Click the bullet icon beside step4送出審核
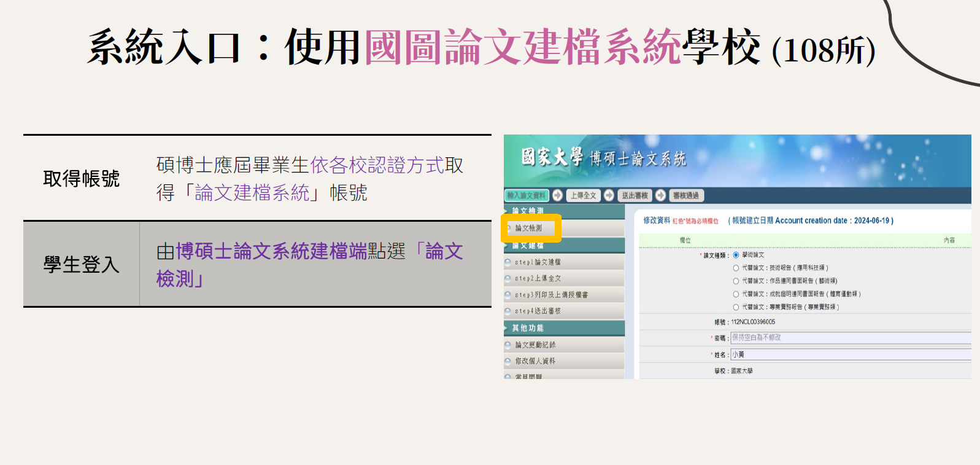 pyautogui.click(x=508, y=311)
